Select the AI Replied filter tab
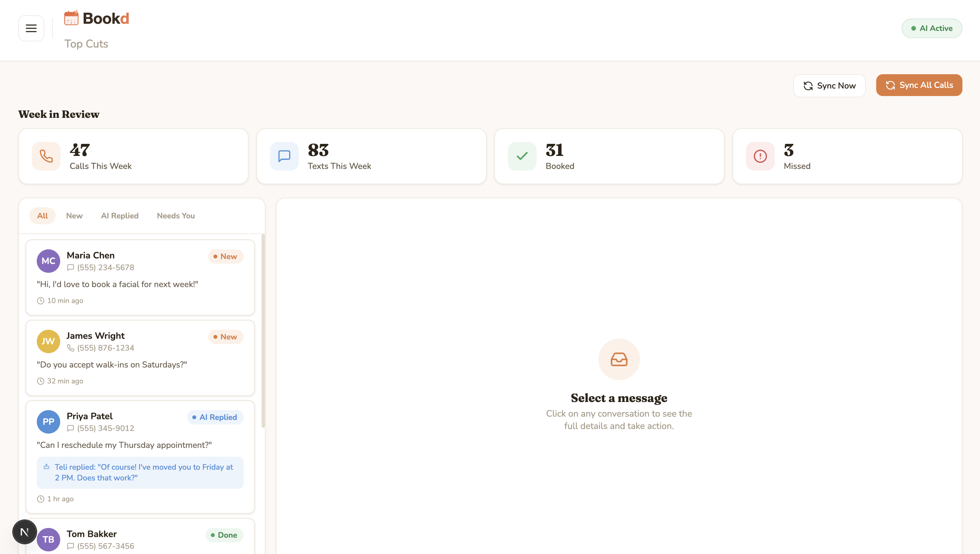 [x=119, y=216]
